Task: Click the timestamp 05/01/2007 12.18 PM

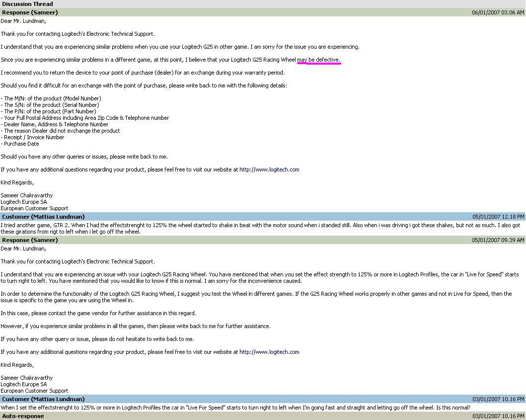Action: coord(498,217)
